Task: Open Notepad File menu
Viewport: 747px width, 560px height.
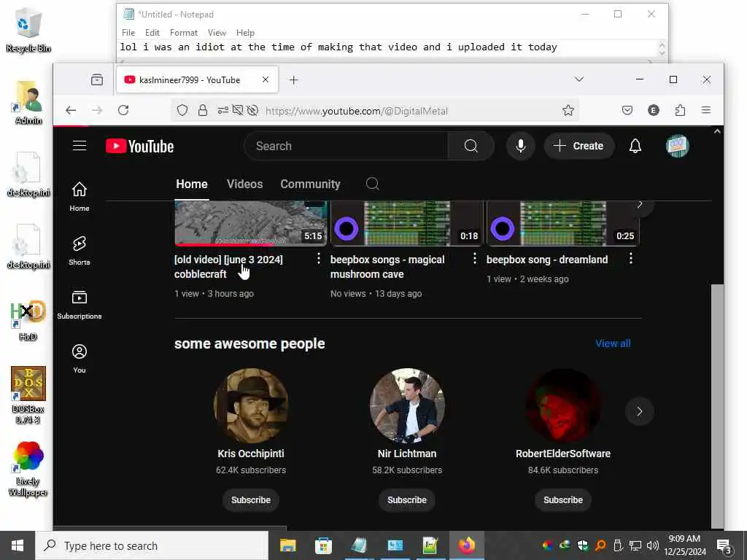Action: click(x=128, y=32)
